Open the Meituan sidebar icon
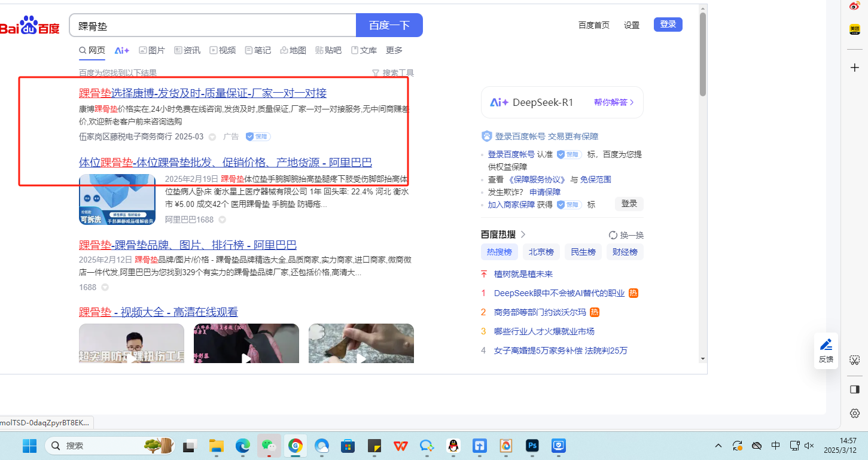 tap(855, 29)
